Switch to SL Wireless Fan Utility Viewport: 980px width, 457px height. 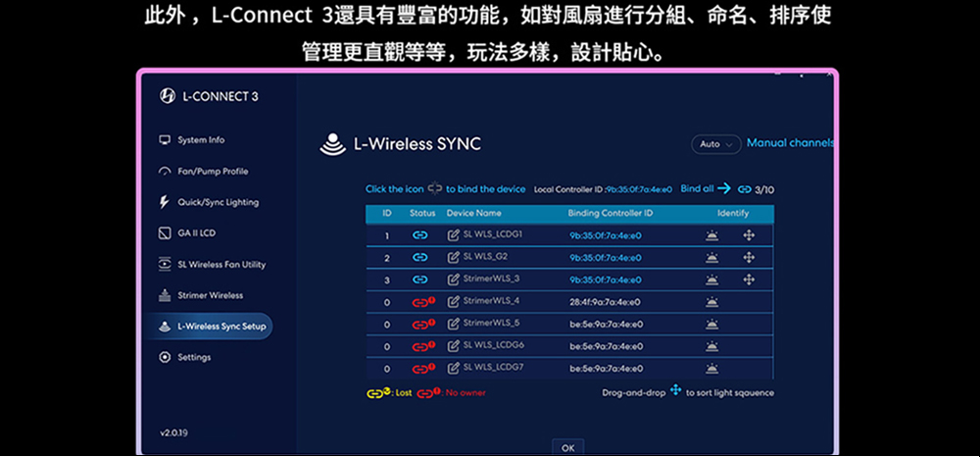pyautogui.click(x=220, y=265)
